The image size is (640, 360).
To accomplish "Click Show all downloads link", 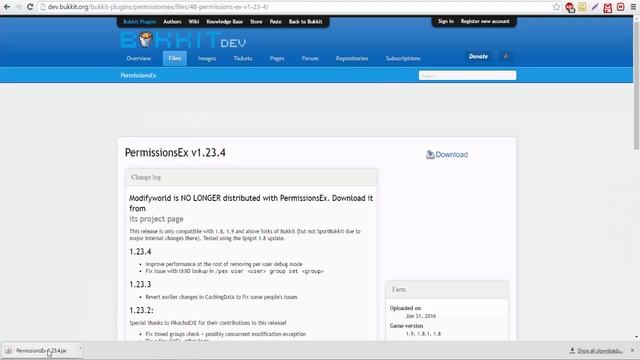I will 600,351.
